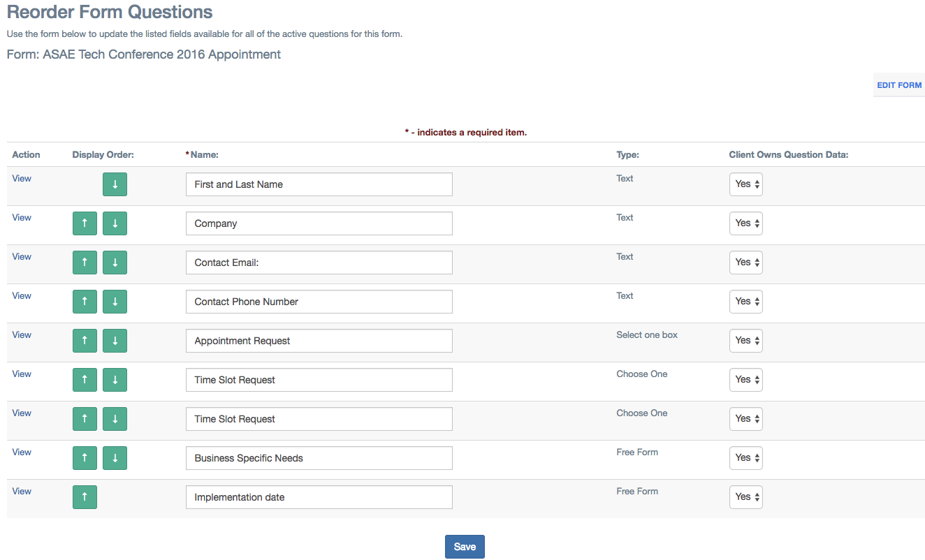Screen dimensions: 925x560
Task: Edit the Implementation date question name
Action: (319, 496)
